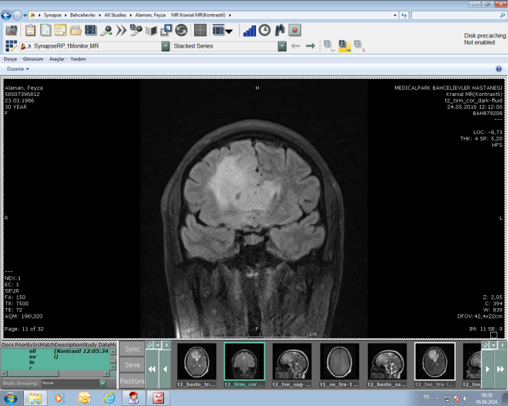Click the blue film strip icon in first toolbar row
The height and width of the screenshot is (406, 508).
point(91,30)
